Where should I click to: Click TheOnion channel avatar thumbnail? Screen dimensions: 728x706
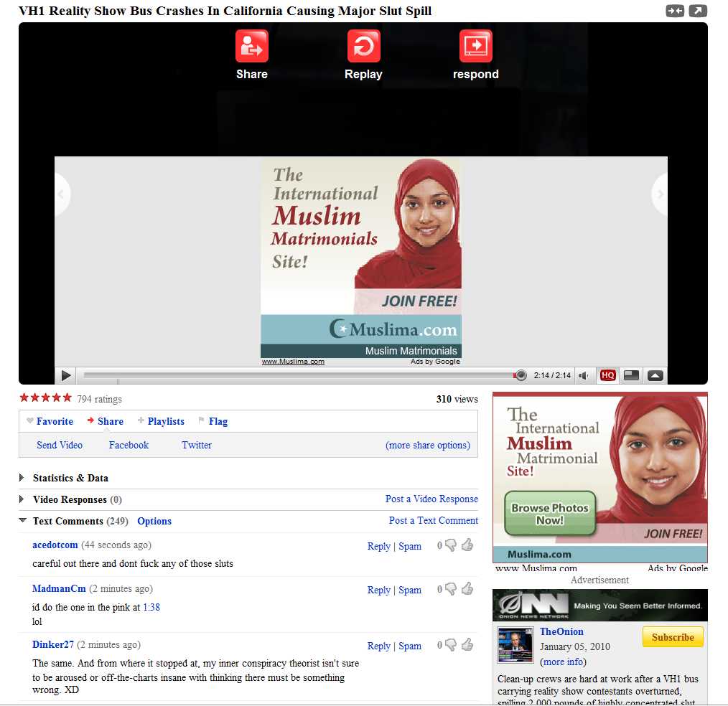(515, 644)
